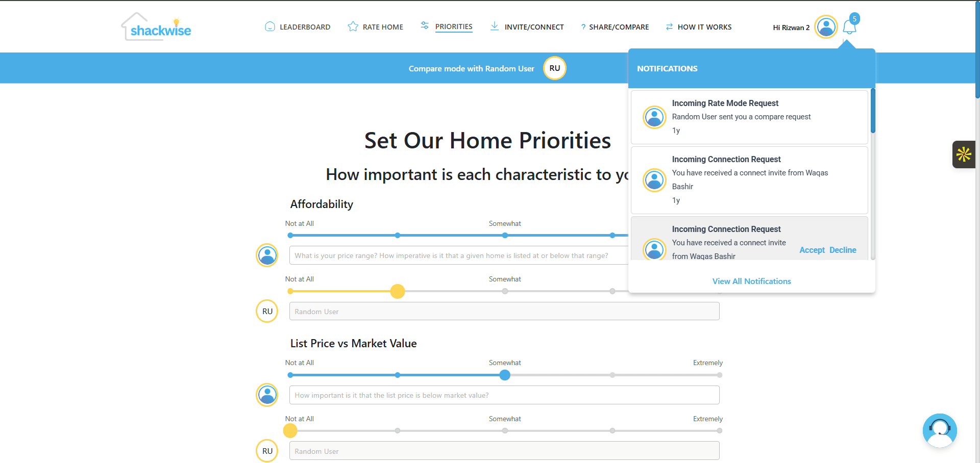Open Invite/Connect page
The image size is (980, 463).
pos(534,27)
